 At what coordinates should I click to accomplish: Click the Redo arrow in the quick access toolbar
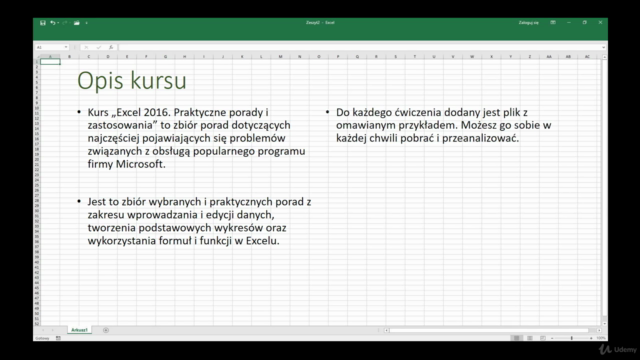click(x=64, y=23)
